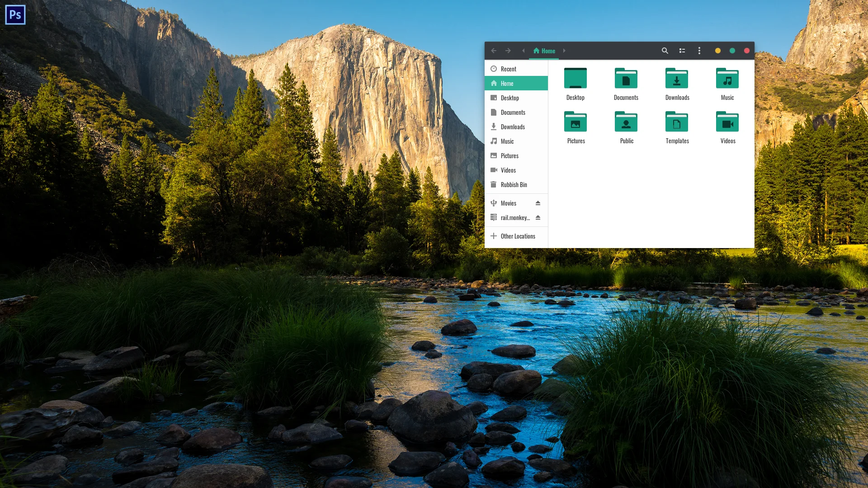
Task: Select Pictures in the sidebar
Action: pyautogui.click(x=516, y=155)
